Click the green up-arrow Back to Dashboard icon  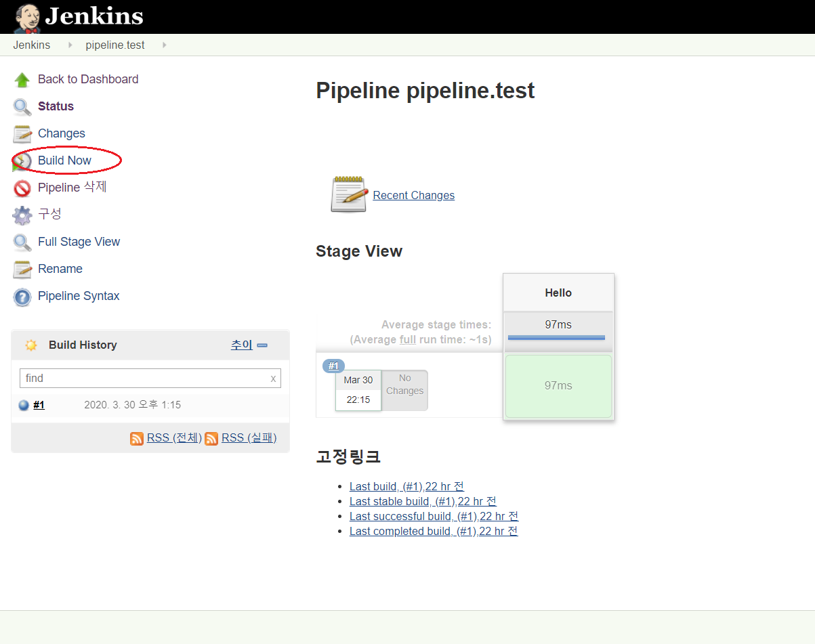coord(22,80)
